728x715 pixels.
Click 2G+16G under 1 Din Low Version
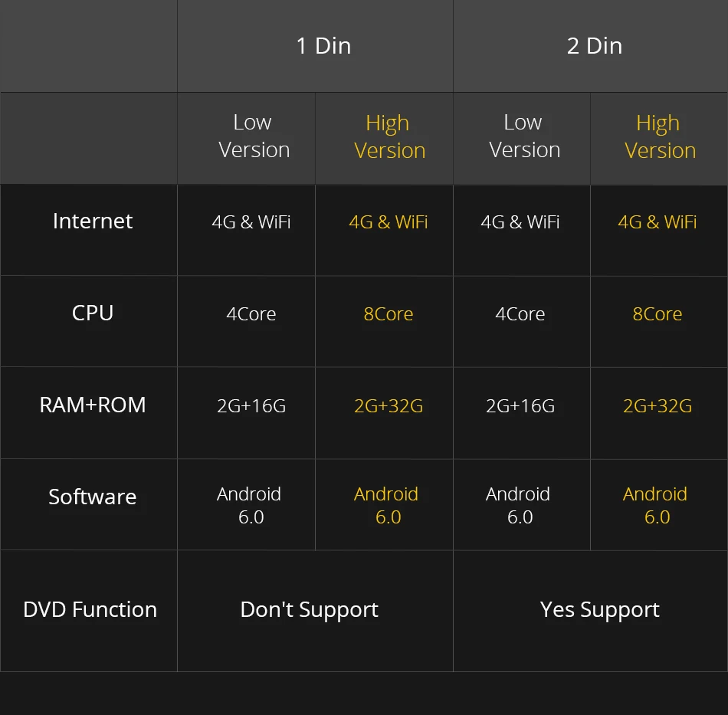(x=251, y=406)
